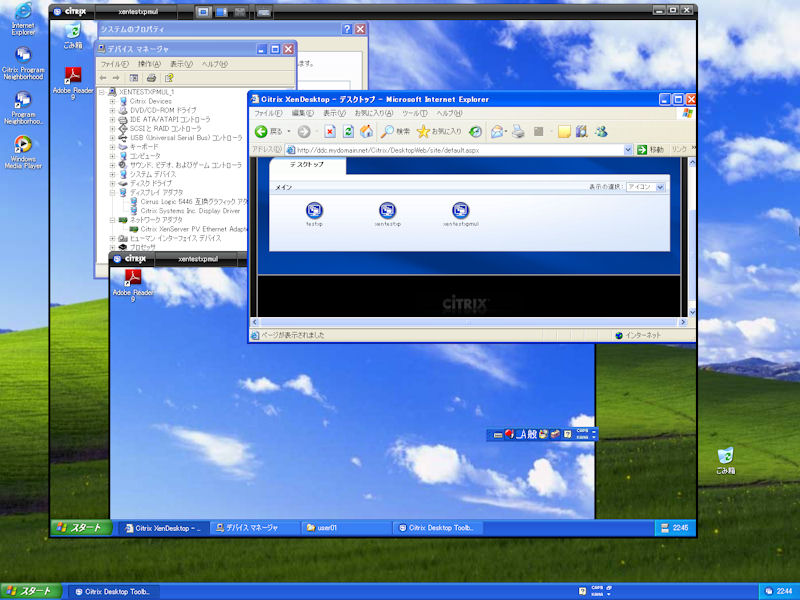Click Device Manager print toolbar icon
This screenshot has width=800, height=600.
click(151, 78)
